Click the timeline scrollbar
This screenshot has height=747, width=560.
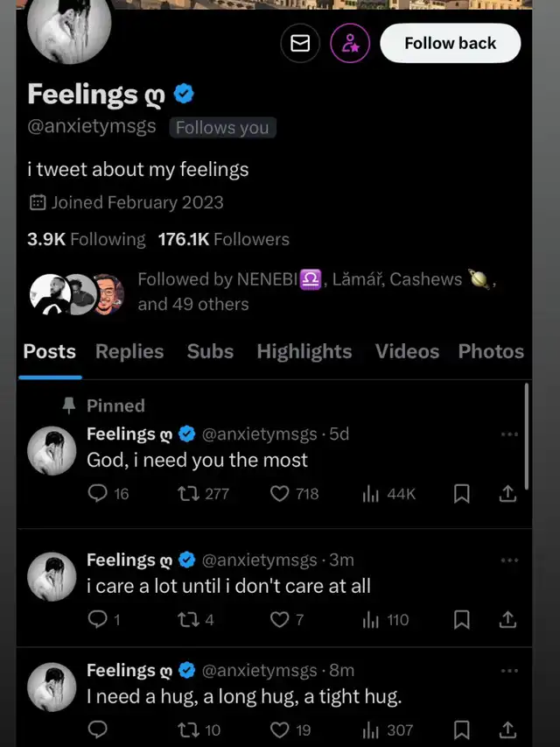coord(526,436)
